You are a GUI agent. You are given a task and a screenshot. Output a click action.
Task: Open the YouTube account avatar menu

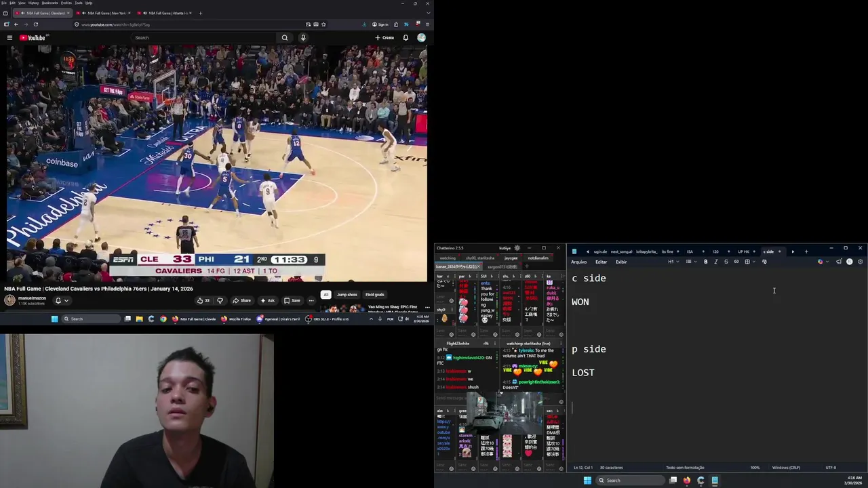tap(421, 38)
